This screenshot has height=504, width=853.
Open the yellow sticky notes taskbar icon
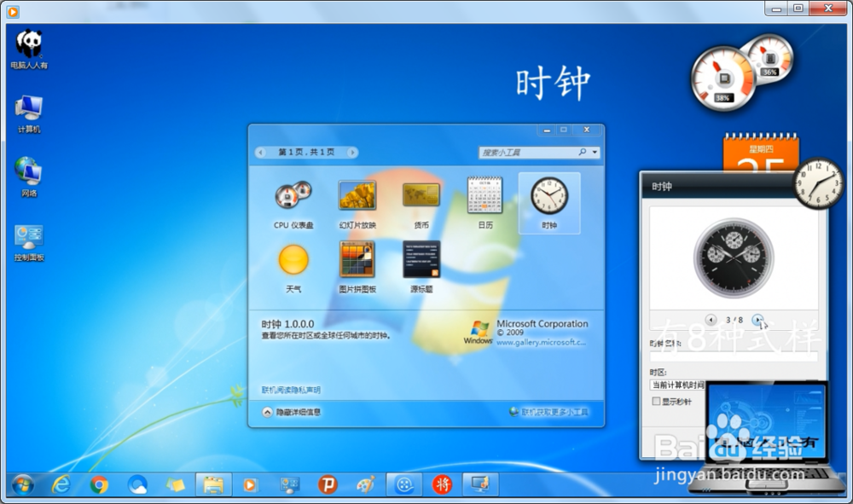175,484
